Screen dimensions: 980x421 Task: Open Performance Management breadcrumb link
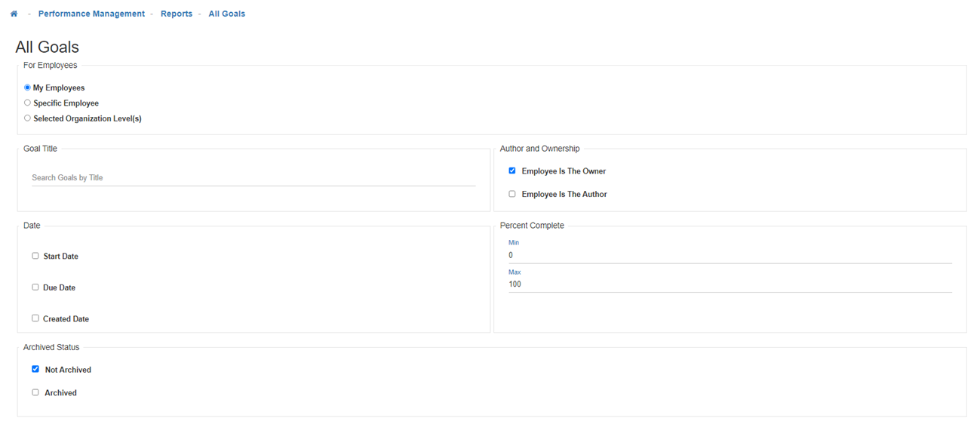[91, 14]
